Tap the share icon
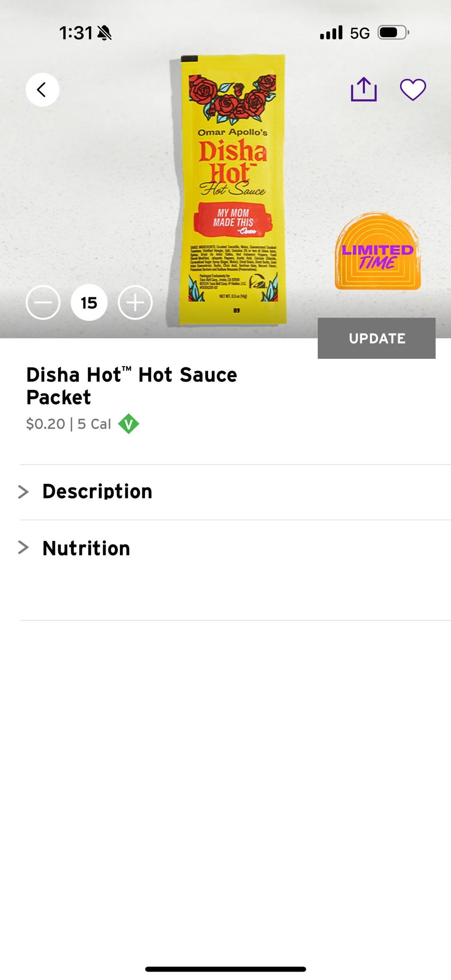The width and height of the screenshot is (451, 980). (x=364, y=89)
